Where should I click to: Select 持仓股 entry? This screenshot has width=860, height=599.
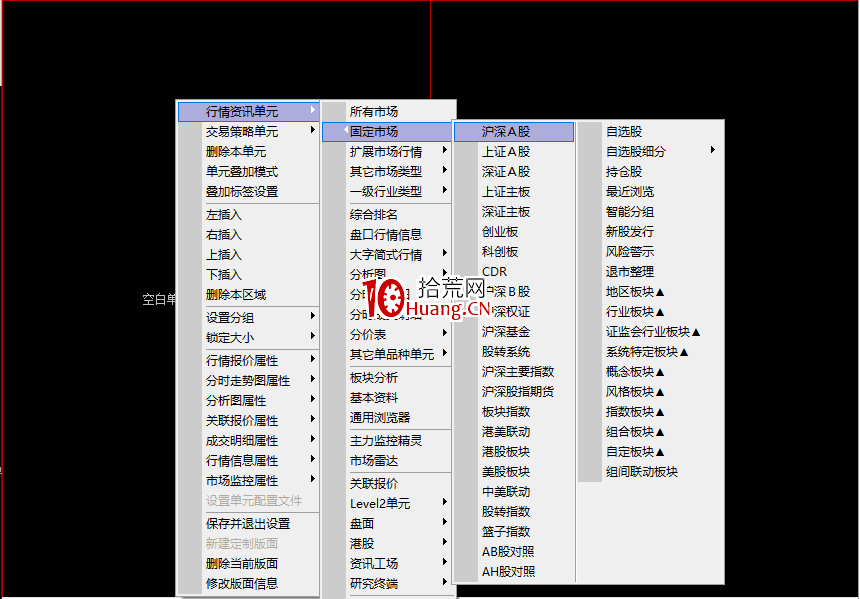[x=650, y=172]
